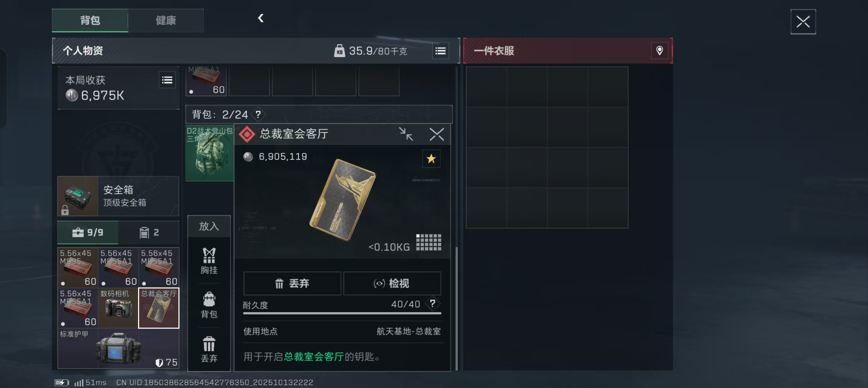Move item to 胸挂 chest rig icon
868x388 pixels.
click(x=209, y=261)
